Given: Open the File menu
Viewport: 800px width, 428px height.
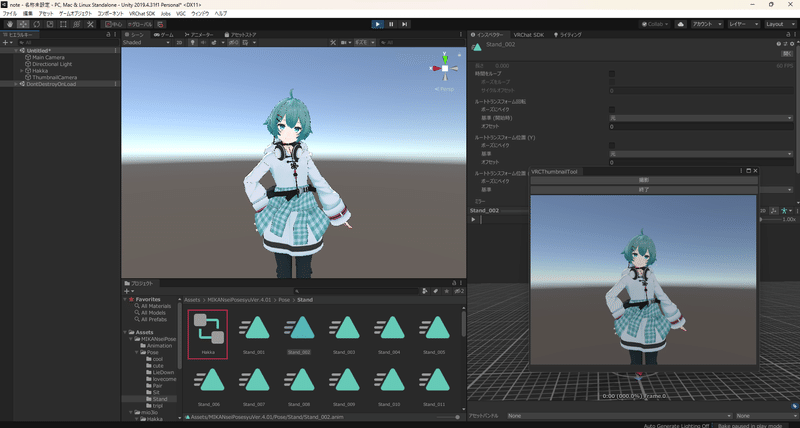Looking at the screenshot, I should [x=10, y=14].
